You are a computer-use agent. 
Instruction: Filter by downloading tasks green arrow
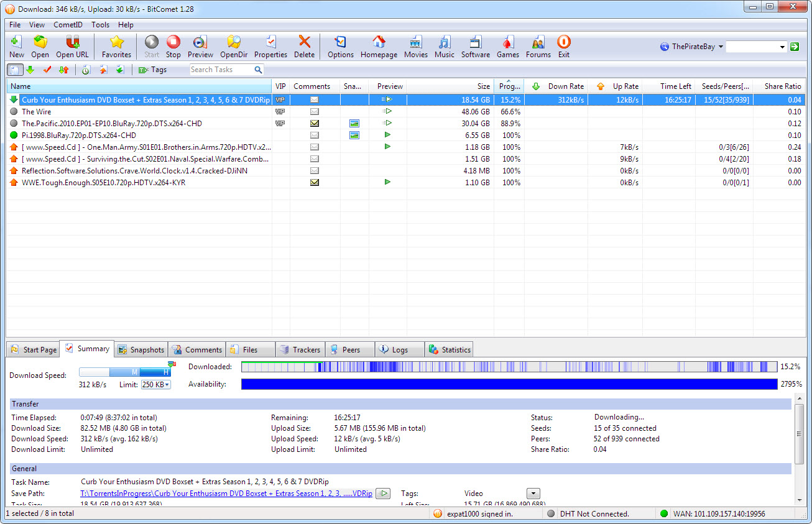[x=30, y=70]
